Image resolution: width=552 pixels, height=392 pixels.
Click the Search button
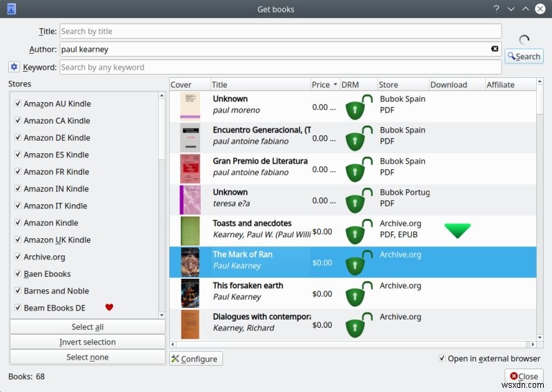(524, 57)
